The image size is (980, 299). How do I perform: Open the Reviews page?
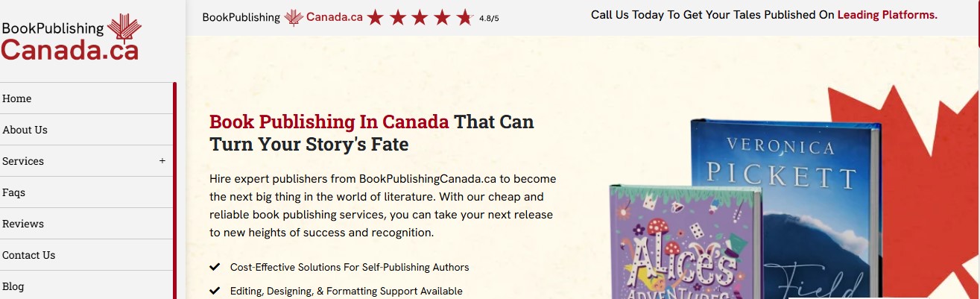[x=23, y=224]
